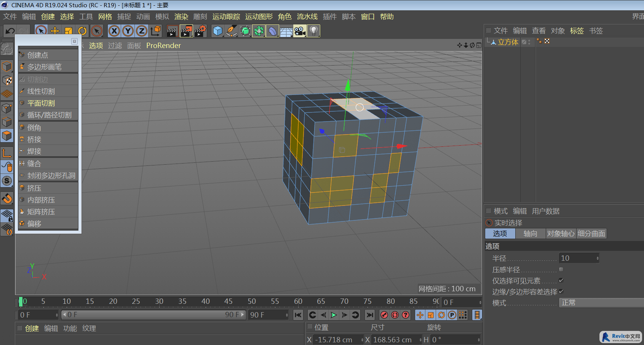The width and height of the screenshot is (644, 345).
Task: Click the preview range slider bar
Action: click(x=154, y=315)
